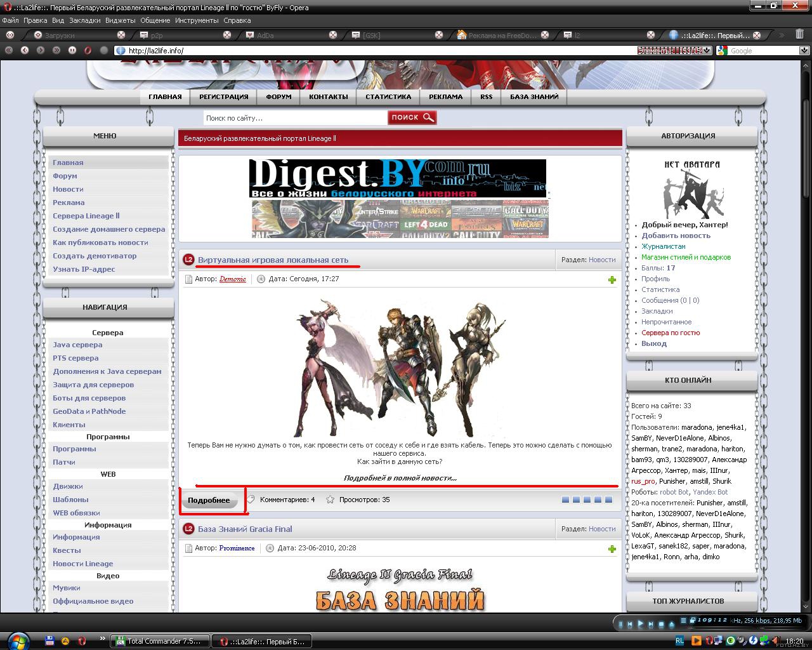Click the Digest.BY banner

coord(398,178)
